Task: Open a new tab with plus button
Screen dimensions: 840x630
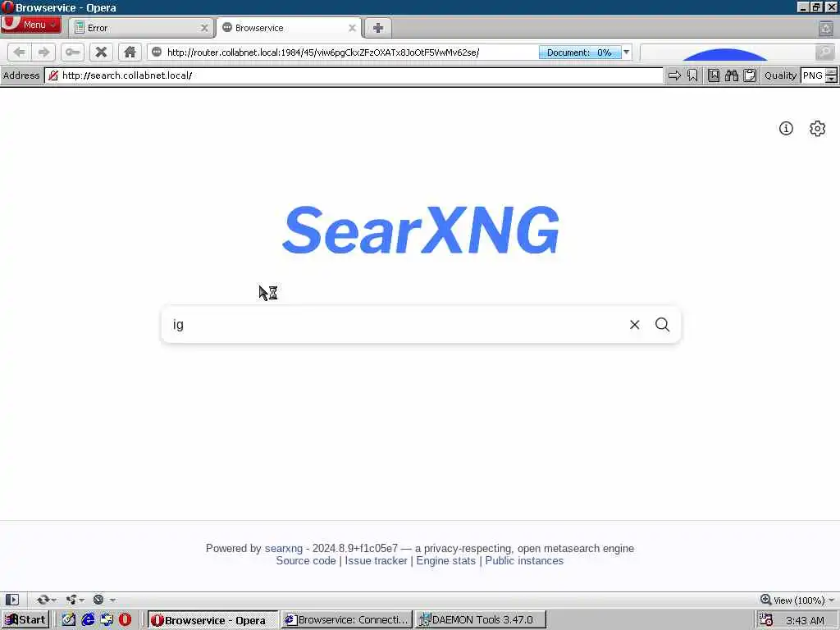Action: point(377,28)
